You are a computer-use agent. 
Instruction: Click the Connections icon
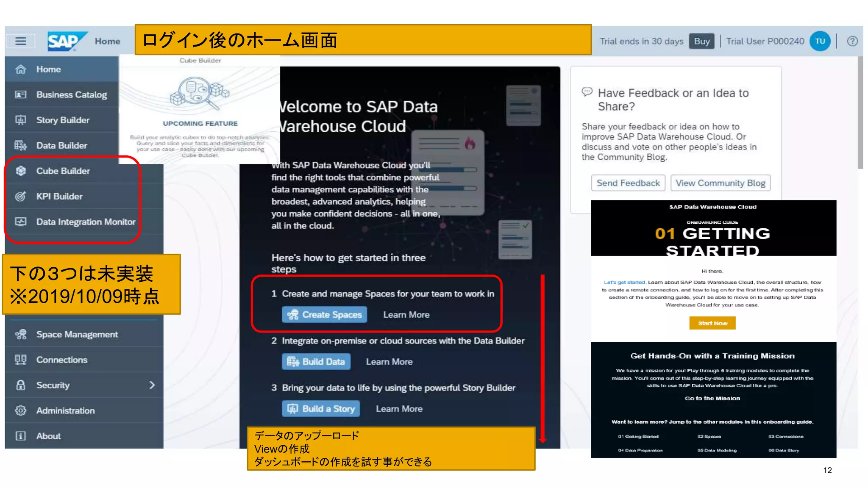[x=20, y=360]
